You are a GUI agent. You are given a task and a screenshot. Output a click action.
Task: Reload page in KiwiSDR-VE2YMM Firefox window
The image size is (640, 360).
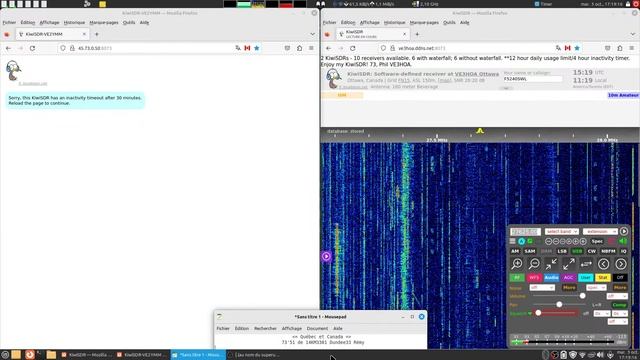coord(32,48)
